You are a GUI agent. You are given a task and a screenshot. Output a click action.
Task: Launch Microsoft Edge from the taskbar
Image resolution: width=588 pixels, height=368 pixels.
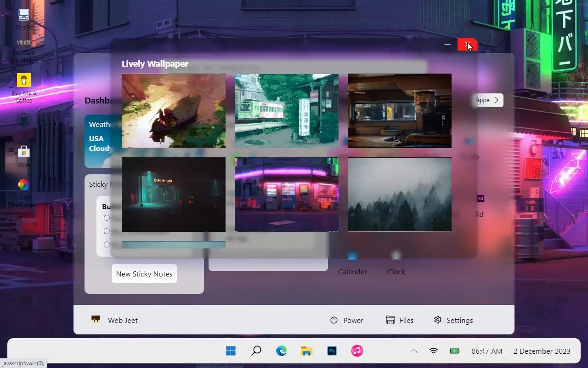point(281,351)
